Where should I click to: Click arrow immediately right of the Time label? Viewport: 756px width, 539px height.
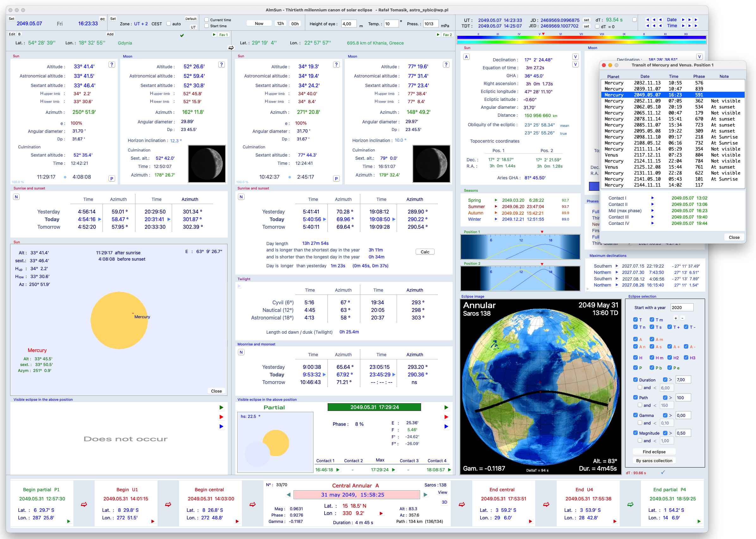click(x=683, y=26)
